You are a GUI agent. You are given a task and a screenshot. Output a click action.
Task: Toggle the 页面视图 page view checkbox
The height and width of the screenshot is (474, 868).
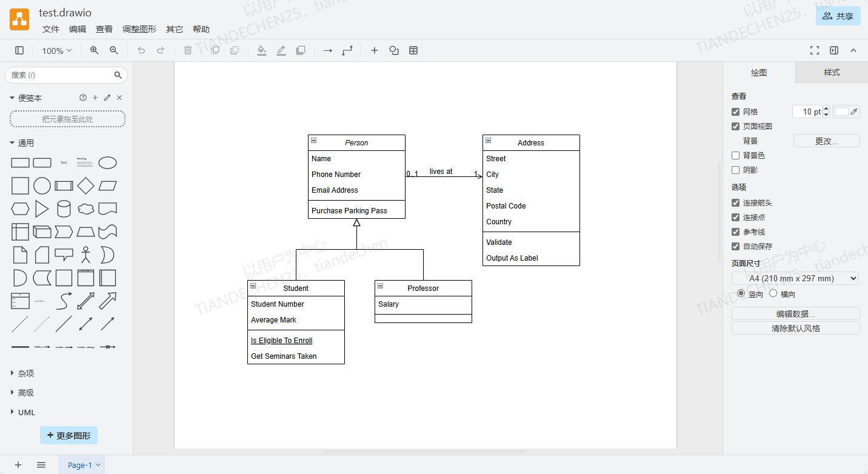click(736, 127)
